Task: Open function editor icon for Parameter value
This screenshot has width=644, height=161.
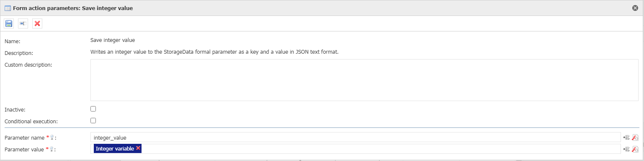Action: click(x=635, y=149)
